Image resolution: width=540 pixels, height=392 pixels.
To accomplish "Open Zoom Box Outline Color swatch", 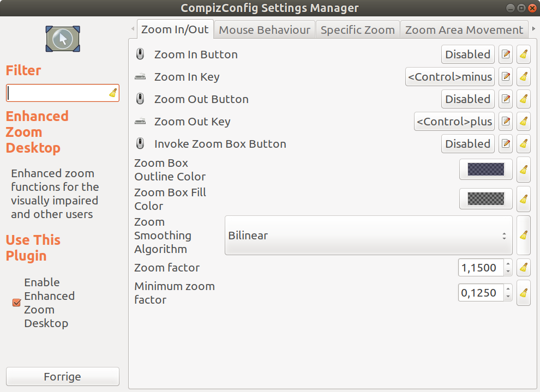I will point(485,170).
